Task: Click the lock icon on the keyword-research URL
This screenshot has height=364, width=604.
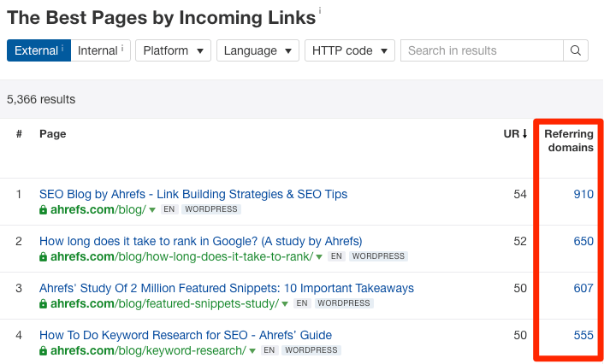Action: tap(44, 350)
